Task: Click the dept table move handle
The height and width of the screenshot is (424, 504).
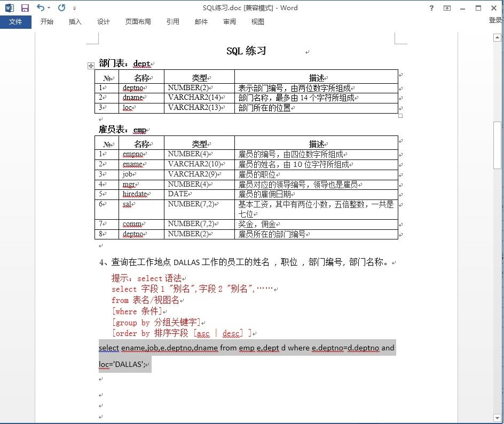Action: (x=91, y=66)
